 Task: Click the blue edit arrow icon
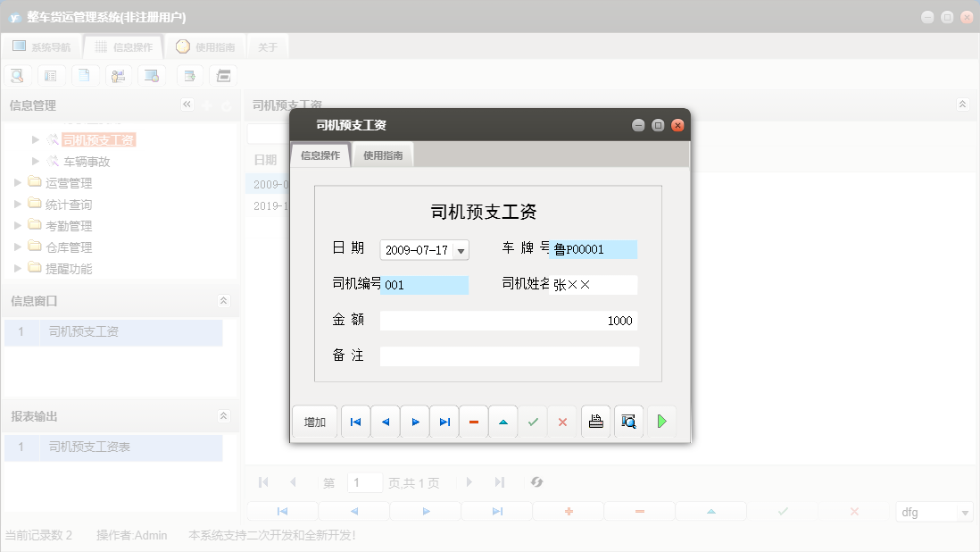pos(502,421)
